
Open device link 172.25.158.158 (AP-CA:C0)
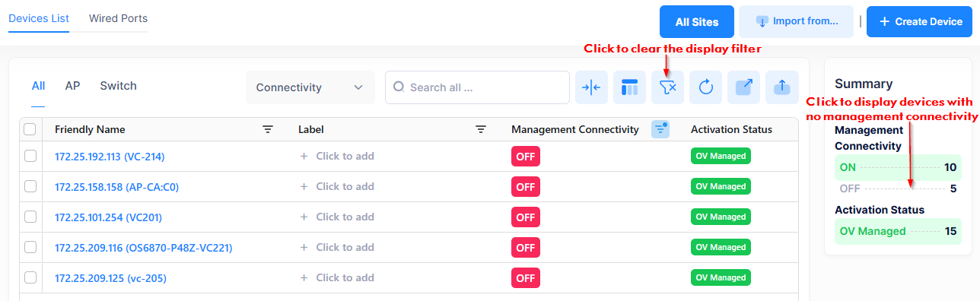pos(116,187)
